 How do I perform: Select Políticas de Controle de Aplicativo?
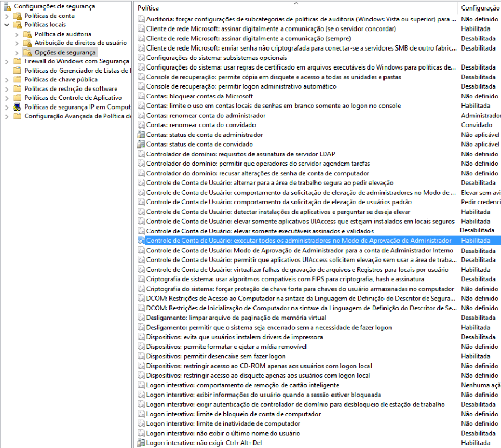click(73, 98)
